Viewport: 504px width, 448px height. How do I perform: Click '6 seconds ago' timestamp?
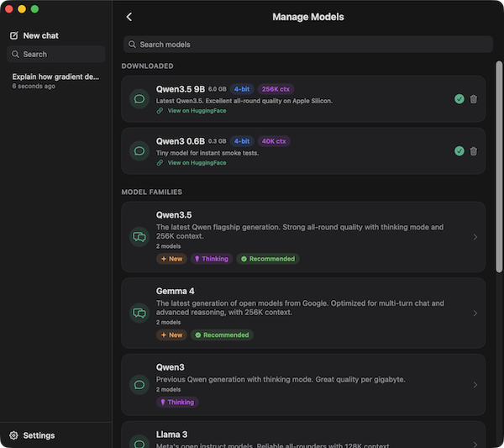point(34,87)
